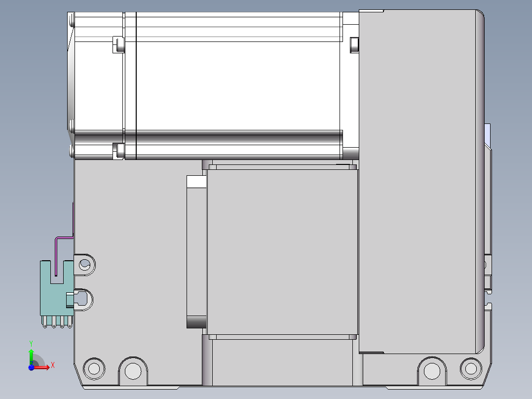Click the red X axis of the orientation triad

tap(42, 367)
